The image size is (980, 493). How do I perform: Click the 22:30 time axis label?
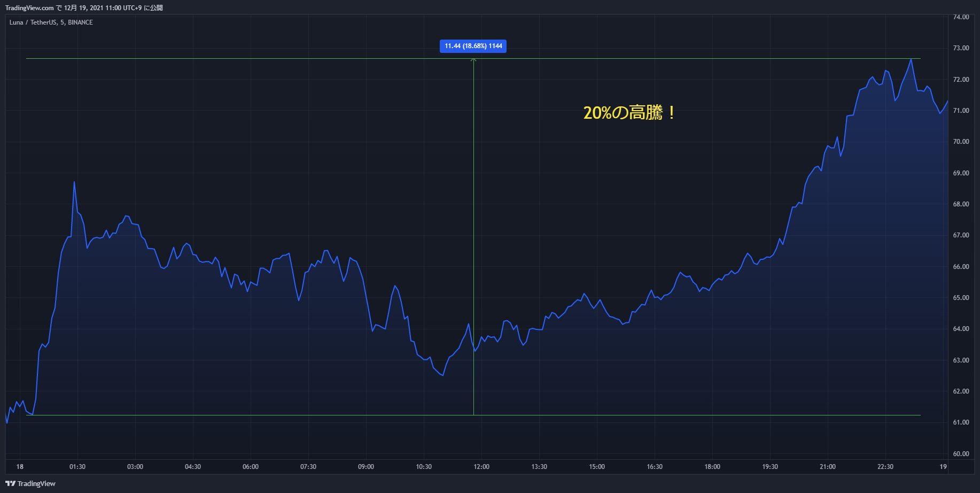click(885, 467)
